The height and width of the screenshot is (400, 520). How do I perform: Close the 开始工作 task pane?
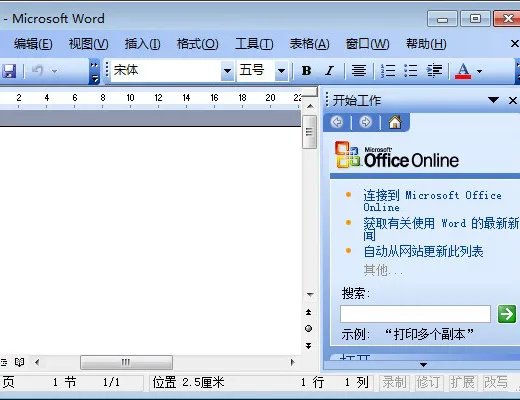pyautogui.click(x=513, y=100)
